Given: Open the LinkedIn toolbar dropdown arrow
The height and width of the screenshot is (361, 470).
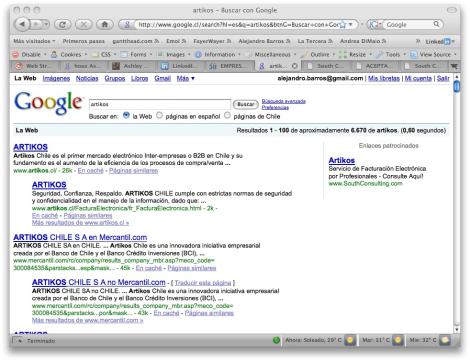Looking at the screenshot, I should pos(453,41).
